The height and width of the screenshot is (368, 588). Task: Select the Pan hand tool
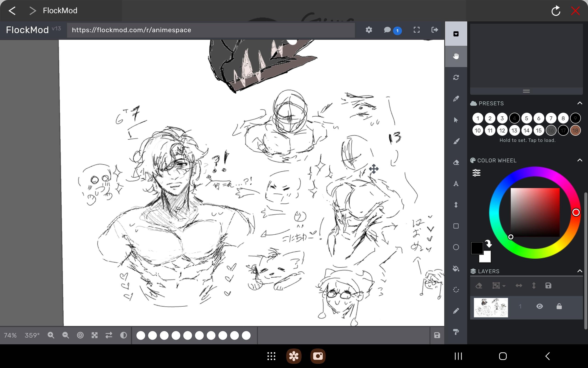click(x=456, y=56)
